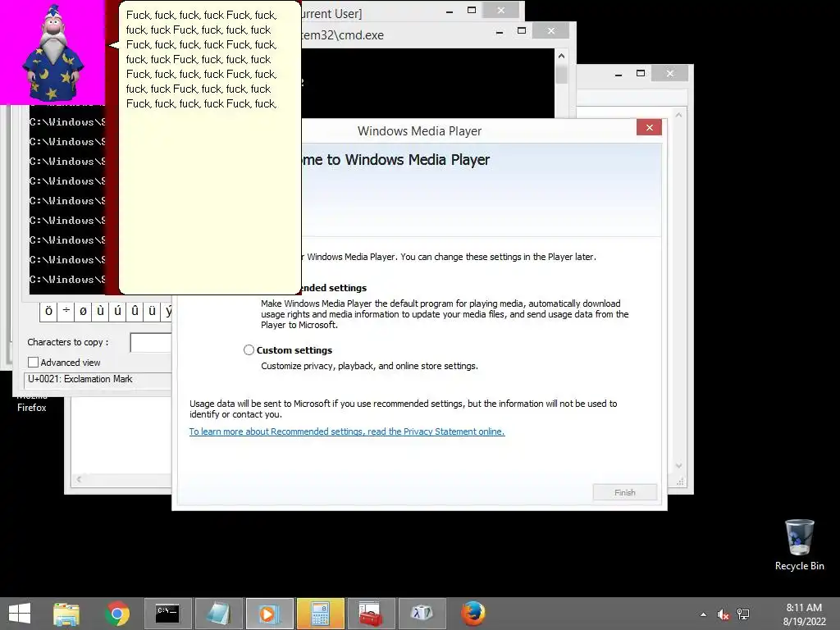Open the Notepad taskbar icon

tap(218, 614)
